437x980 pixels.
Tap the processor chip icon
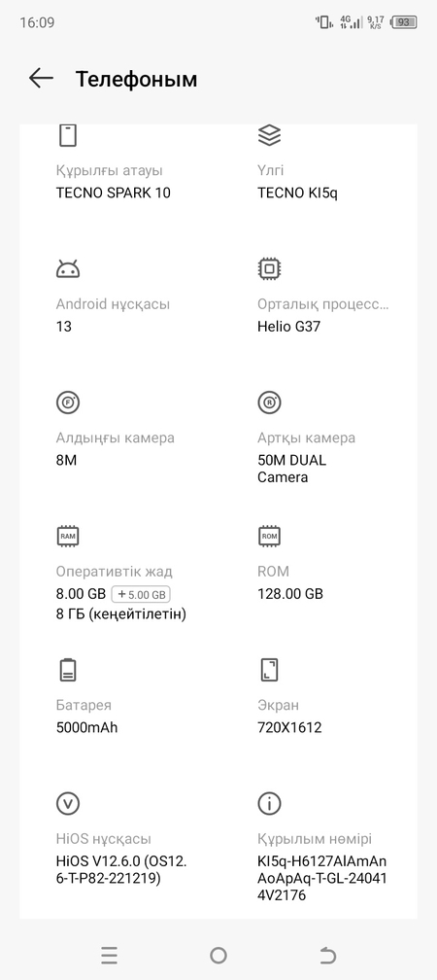click(x=269, y=268)
